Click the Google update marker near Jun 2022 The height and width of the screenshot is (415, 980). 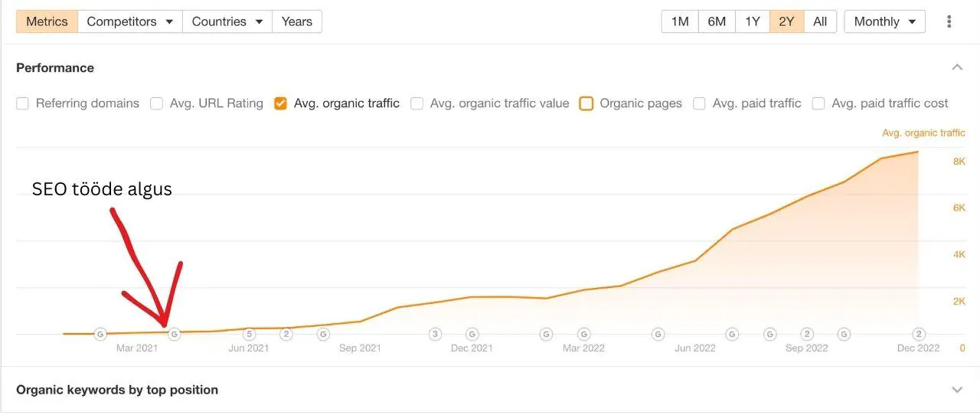[x=658, y=334]
